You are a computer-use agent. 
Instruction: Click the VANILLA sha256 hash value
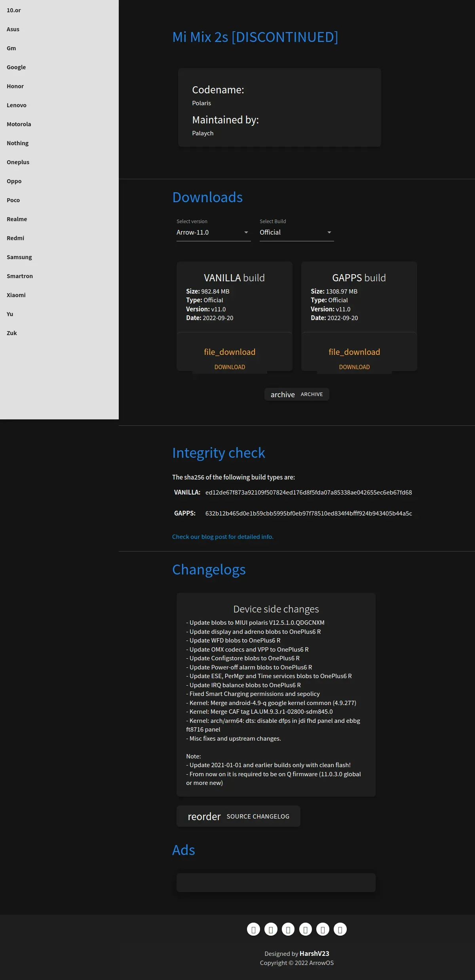point(309,493)
